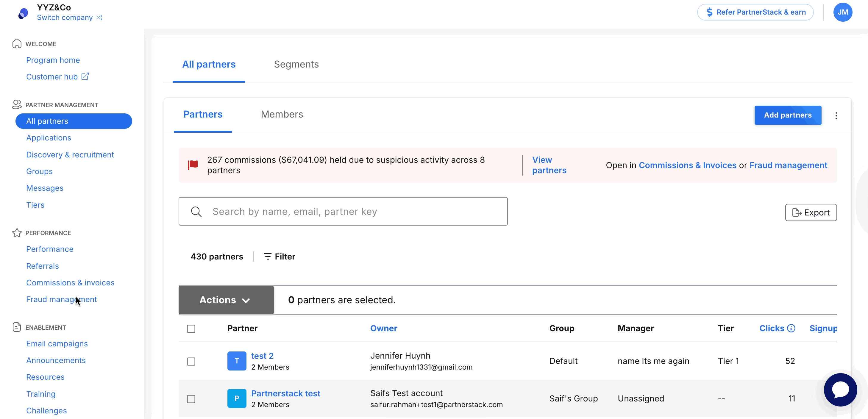This screenshot has height=419, width=868.
Task: Click the Filter lines icon
Action: (268, 256)
